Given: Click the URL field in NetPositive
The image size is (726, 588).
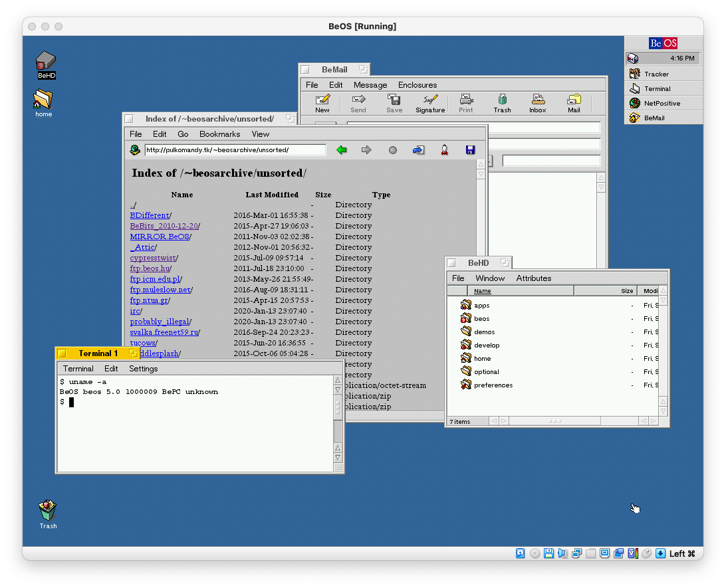Looking at the screenshot, I should pos(235,150).
